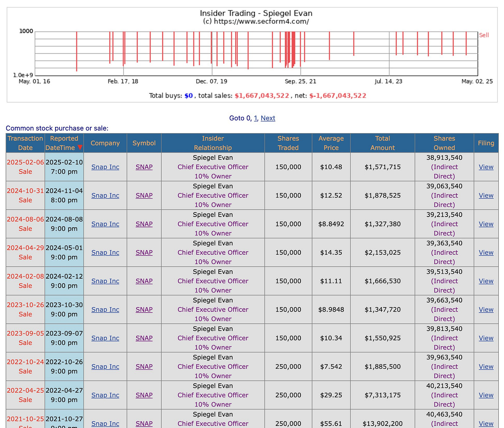
Task: Click the Symbol column header
Action: point(144,143)
